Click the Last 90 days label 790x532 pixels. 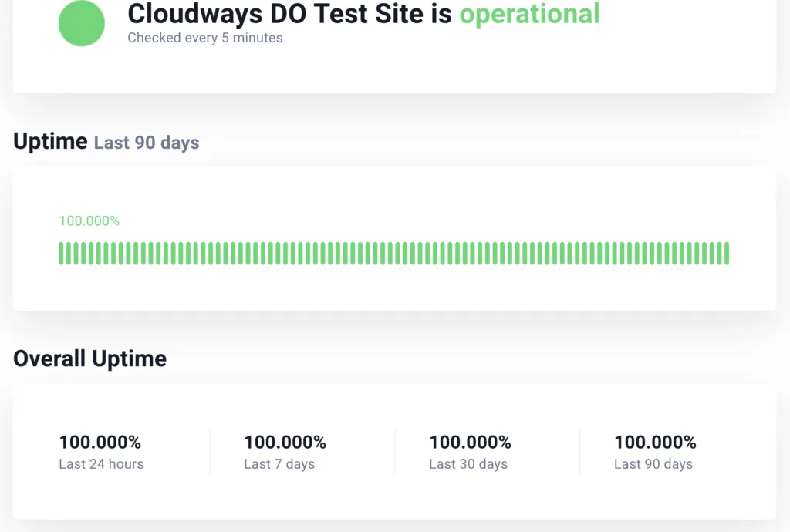click(x=145, y=143)
